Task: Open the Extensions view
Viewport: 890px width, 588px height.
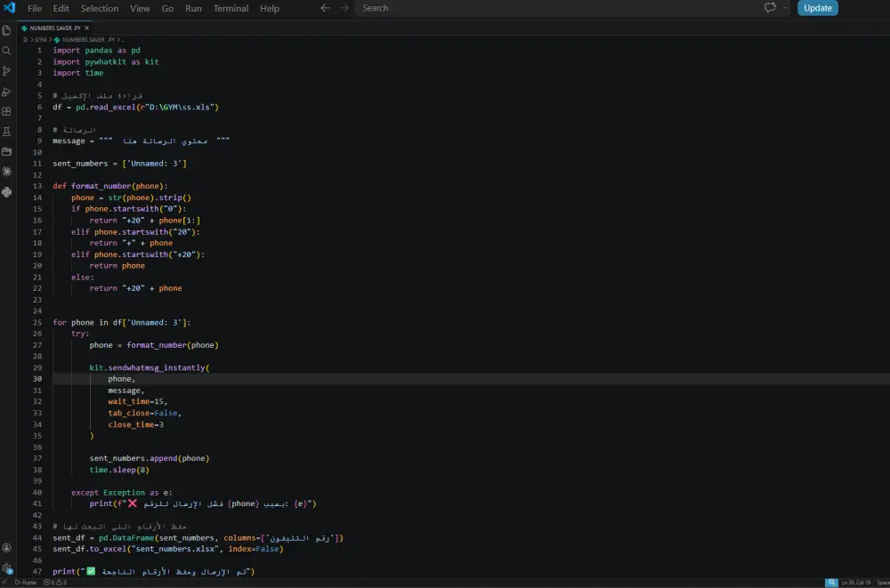Action: (x=7, y=111)
